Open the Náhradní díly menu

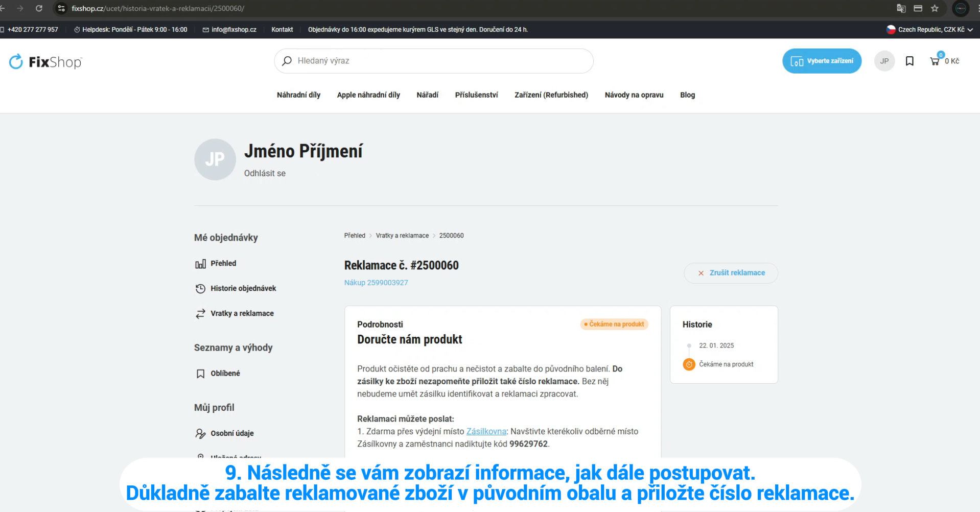298,95
